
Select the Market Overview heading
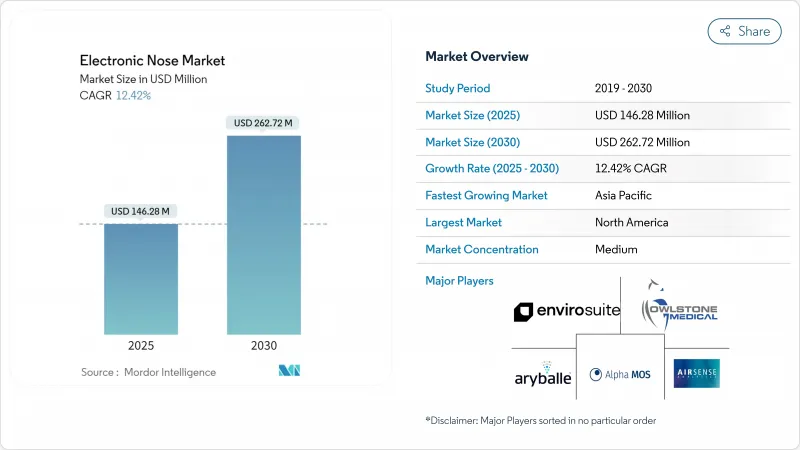477,56
